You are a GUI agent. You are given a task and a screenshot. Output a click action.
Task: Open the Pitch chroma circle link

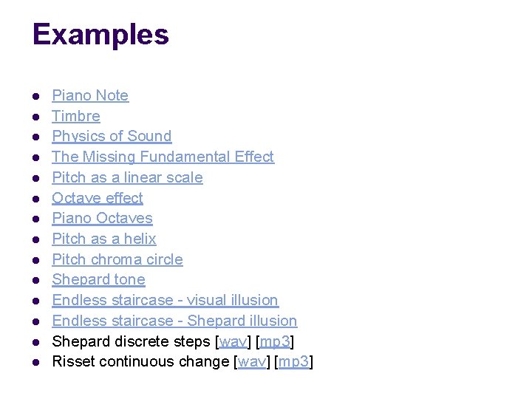(x=117, y=259)
